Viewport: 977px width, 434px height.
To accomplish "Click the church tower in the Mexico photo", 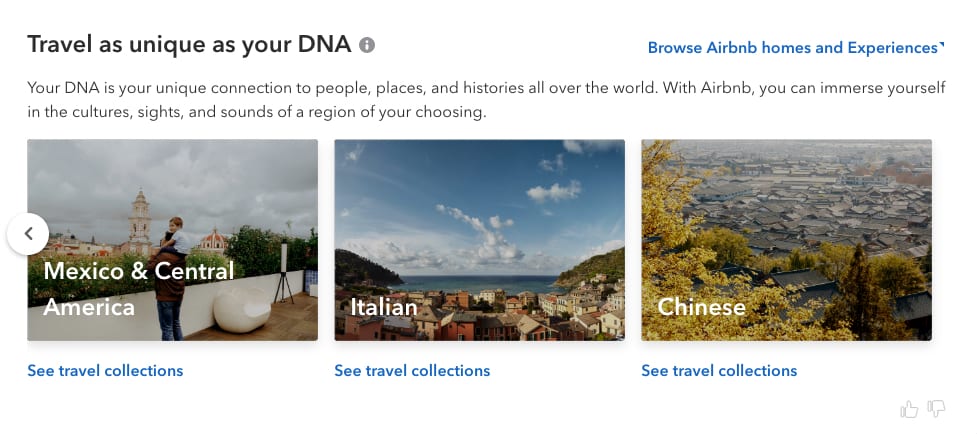I will pyautogui.click(x=140, y=219).
